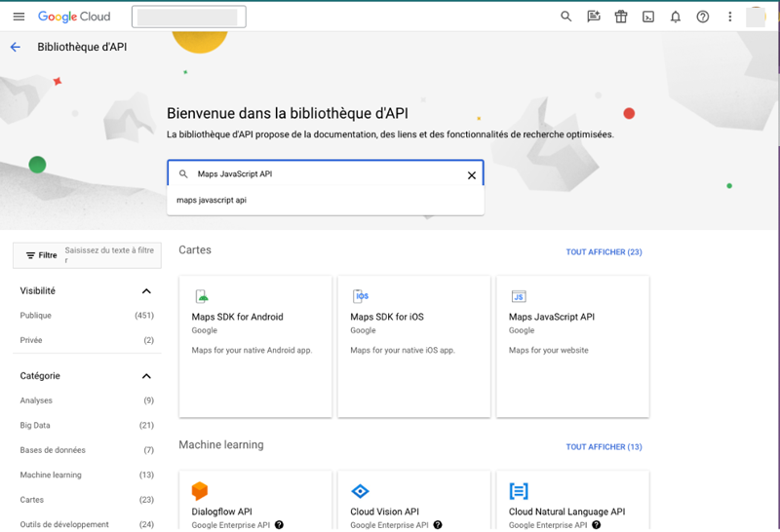Click the magnifier in API search box
780x532 pixels.
click(183, 174)
